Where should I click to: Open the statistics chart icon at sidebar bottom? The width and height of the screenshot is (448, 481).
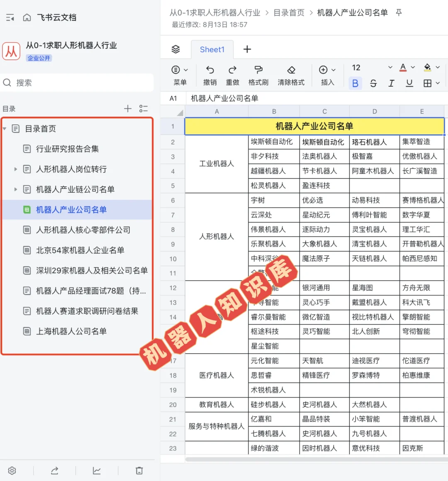coord(97,471)
